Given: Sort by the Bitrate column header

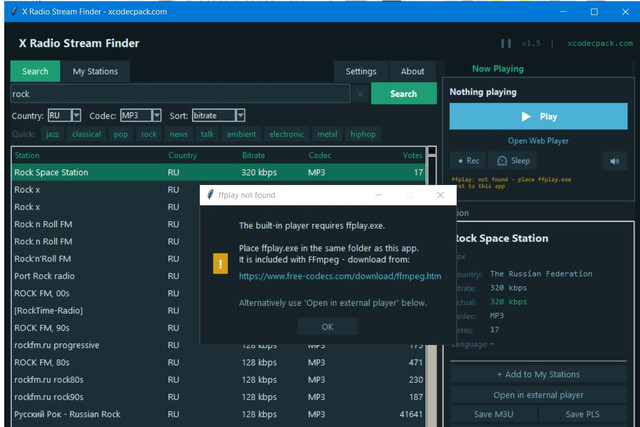Looking at the screenshot, I should 253,156.
